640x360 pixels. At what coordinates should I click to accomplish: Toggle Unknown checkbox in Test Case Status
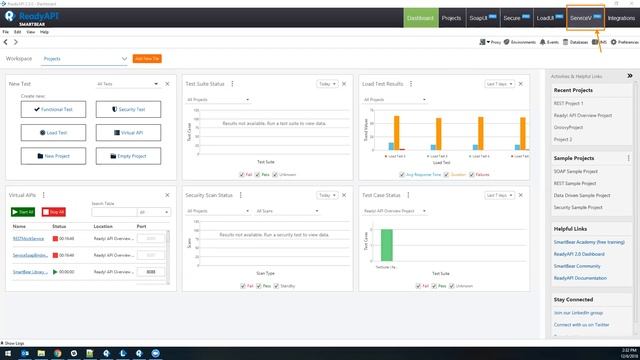pyautogui.click(x=452, y=286)
